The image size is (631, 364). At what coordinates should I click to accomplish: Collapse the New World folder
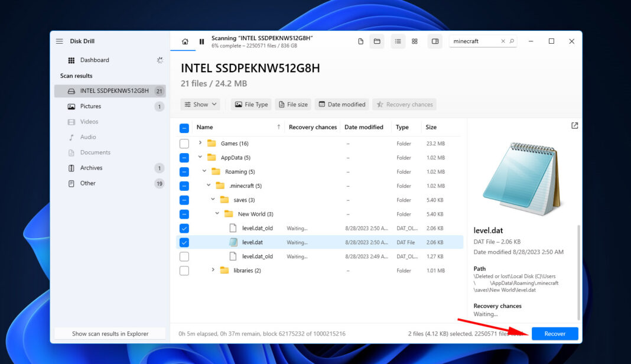[x=217, y=213]
